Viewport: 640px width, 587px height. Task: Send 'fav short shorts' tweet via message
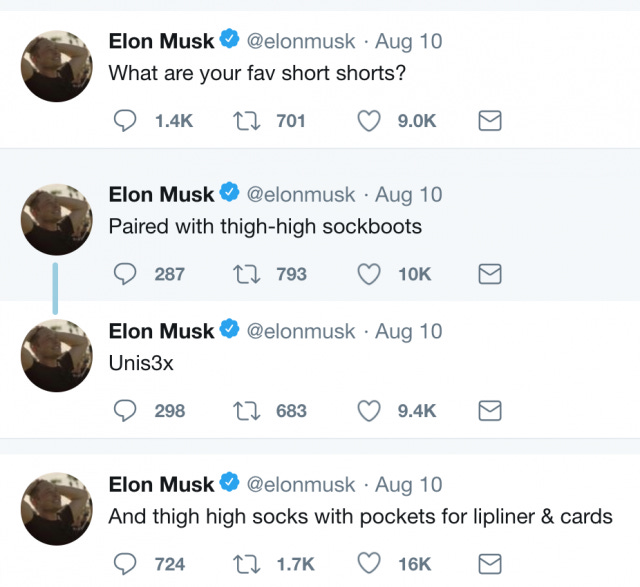pyautogui.click(x=490, y=121)
